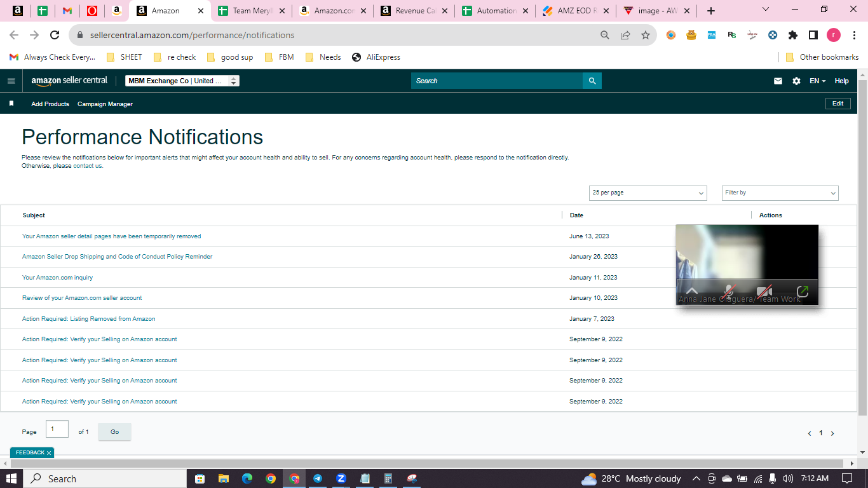Toggle the system volume icon in the tray
The image size is (868, 488).
[788, 478]
